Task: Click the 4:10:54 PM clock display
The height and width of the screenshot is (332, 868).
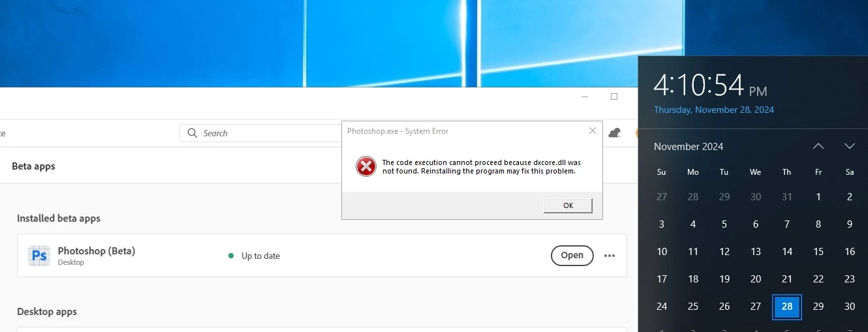Action: coord(711,85)
